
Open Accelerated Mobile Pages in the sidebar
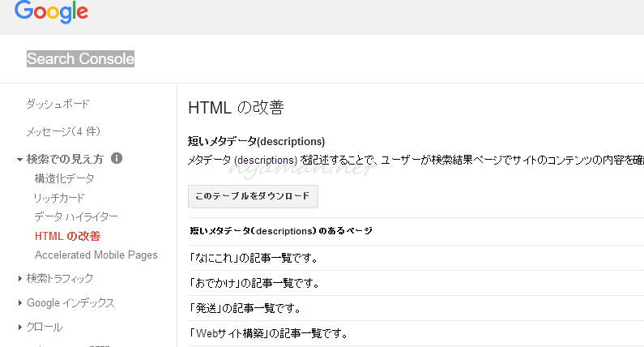[96, 255]
